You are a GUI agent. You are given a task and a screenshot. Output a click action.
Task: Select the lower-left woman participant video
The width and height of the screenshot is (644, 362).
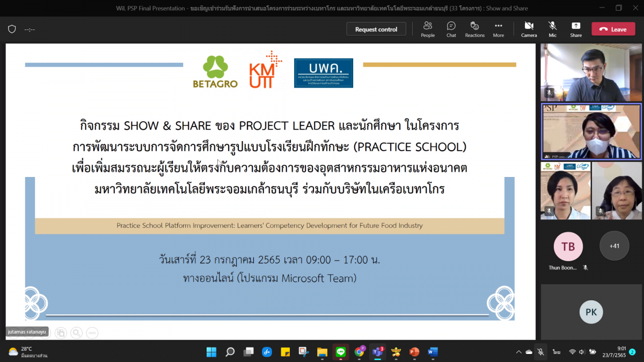566,191
